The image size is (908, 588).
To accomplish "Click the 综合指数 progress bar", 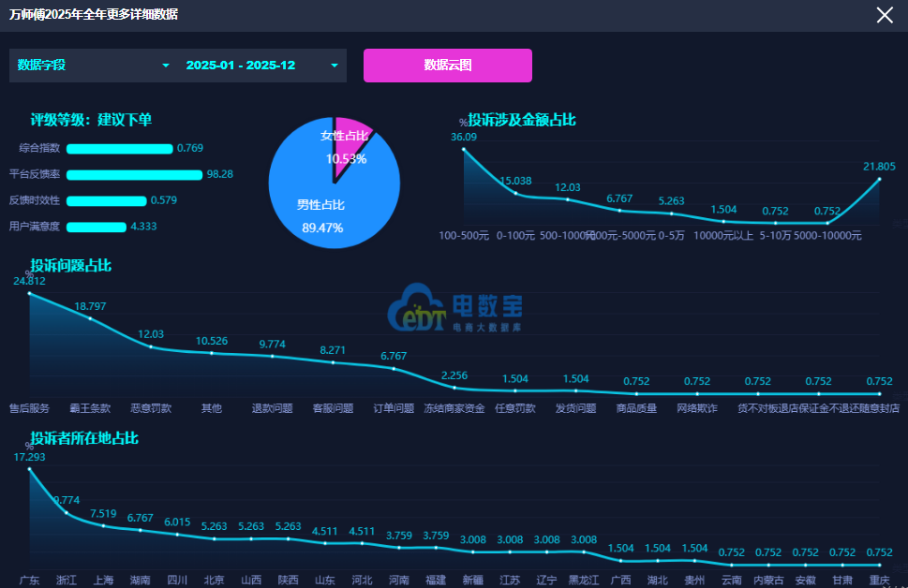I will [x=120, y=148].
